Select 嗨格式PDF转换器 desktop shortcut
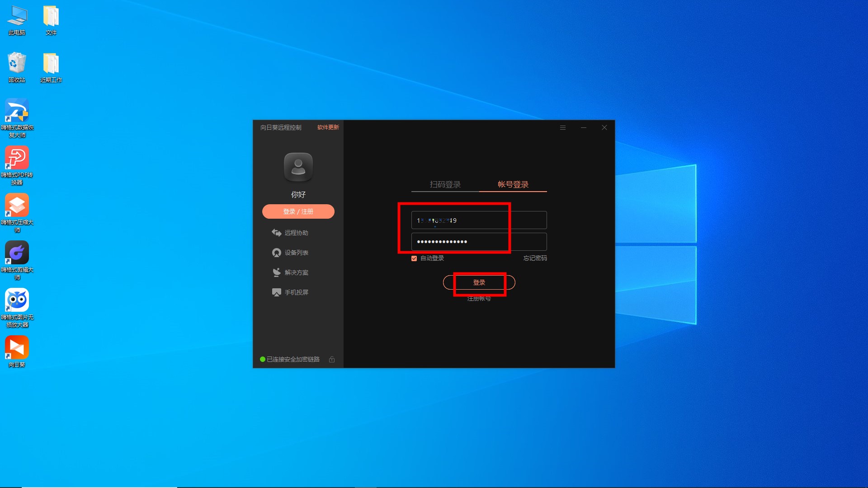This screenshot has height=488, width=868. click(x=17, y=166)
